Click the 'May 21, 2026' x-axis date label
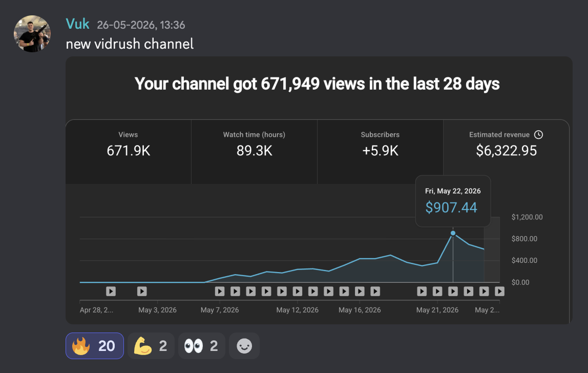This screenshot has width=588, height=373. click(437, 310)
